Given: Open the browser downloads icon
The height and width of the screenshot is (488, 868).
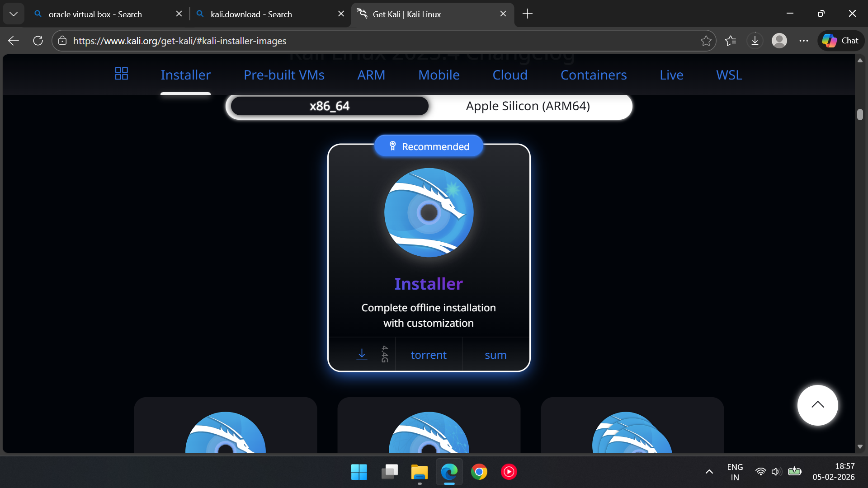Looking at the screenshot, I should pos(755,41).
